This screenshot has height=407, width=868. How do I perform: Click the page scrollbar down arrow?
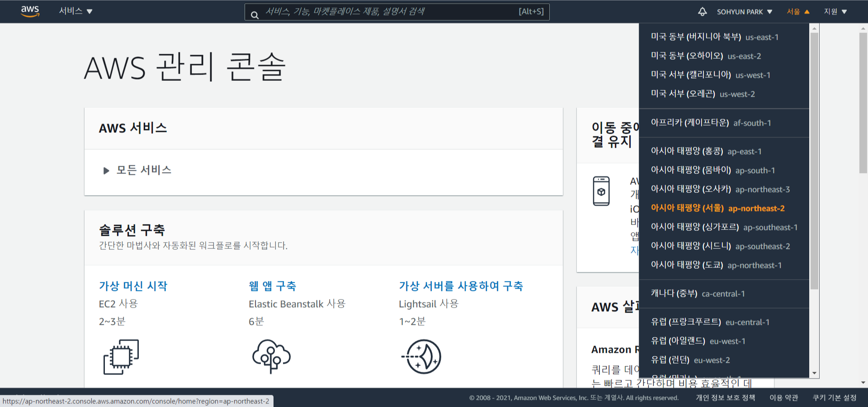coord(863,383)
